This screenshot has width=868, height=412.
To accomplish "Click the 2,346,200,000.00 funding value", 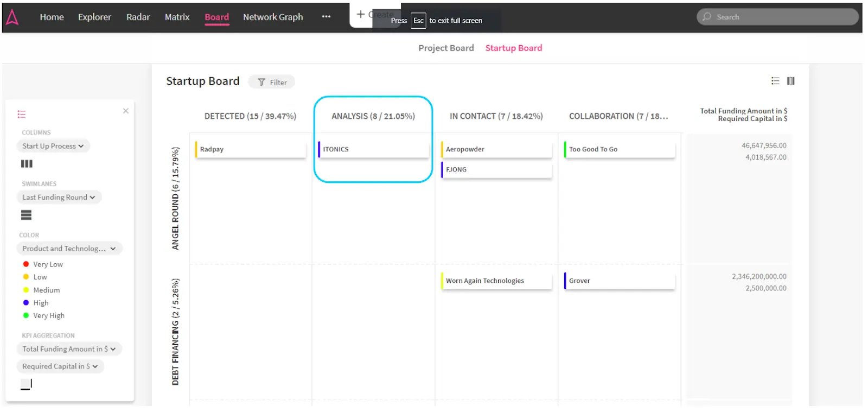I will (759, 277).
